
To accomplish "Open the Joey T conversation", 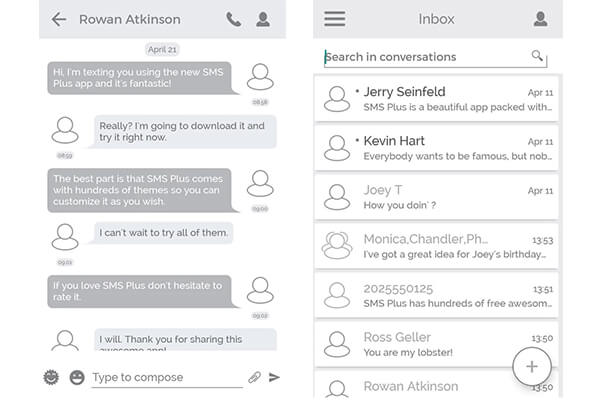I will 436,196.
